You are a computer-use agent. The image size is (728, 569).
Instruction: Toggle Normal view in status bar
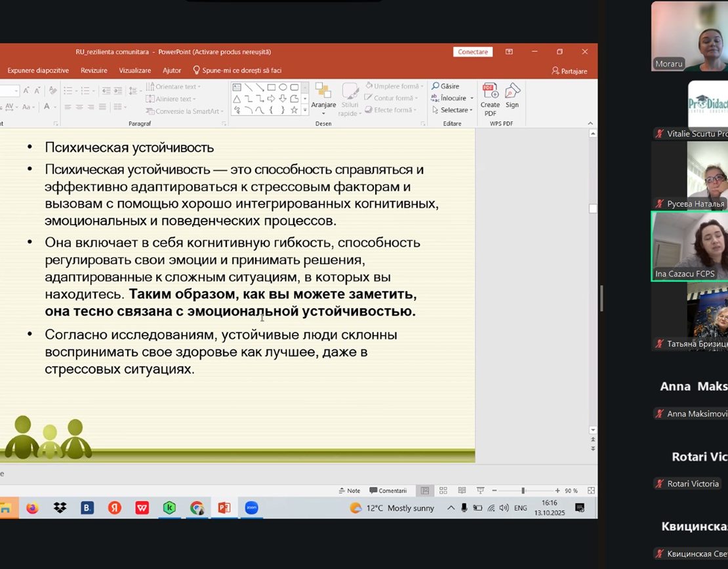tap(425, 490)
